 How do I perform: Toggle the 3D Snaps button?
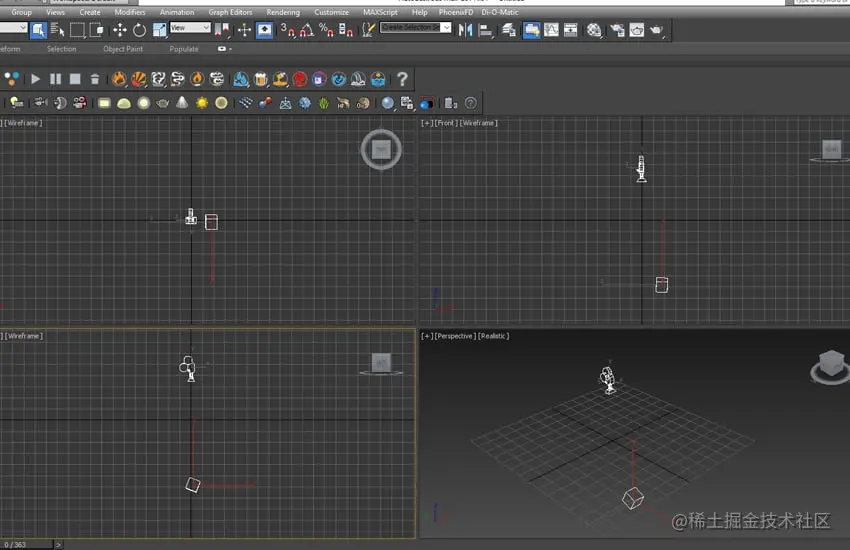click(287, 30)
